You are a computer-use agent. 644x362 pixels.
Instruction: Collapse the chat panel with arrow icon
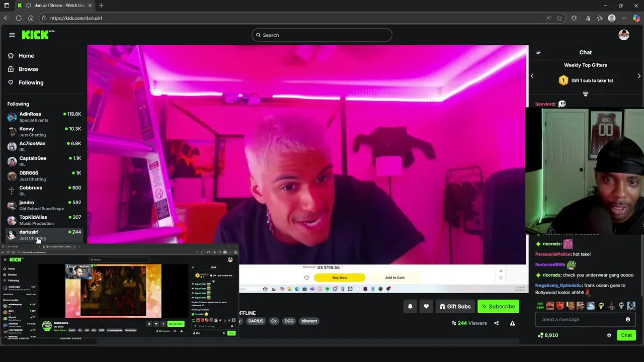pyautogui.click(x=538, y=52)
